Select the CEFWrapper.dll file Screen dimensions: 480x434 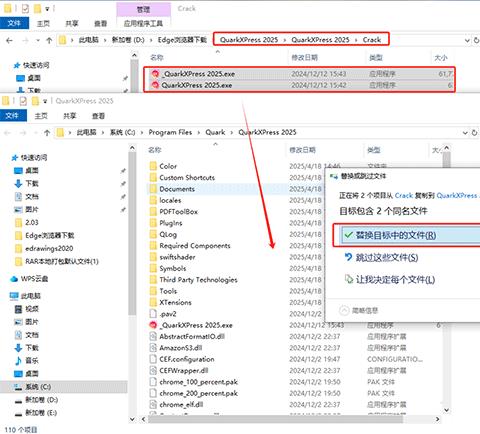coord(184,370)
